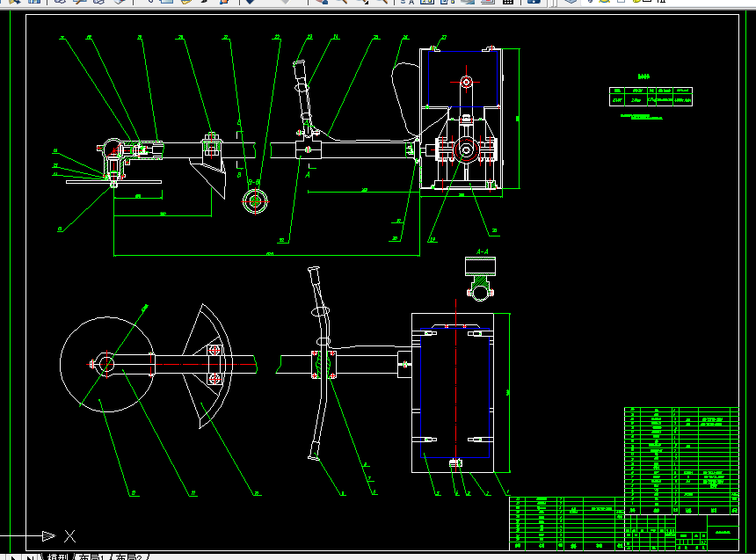Select the fan-shaped guard in plan view
This screenshot has width=756, height=560.
click(x=207, y=366)
